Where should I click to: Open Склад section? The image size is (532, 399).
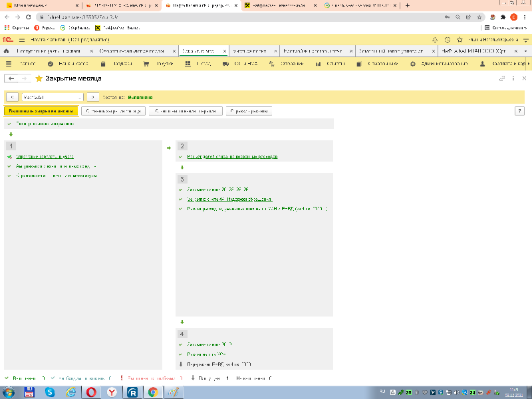pos(198,63)
